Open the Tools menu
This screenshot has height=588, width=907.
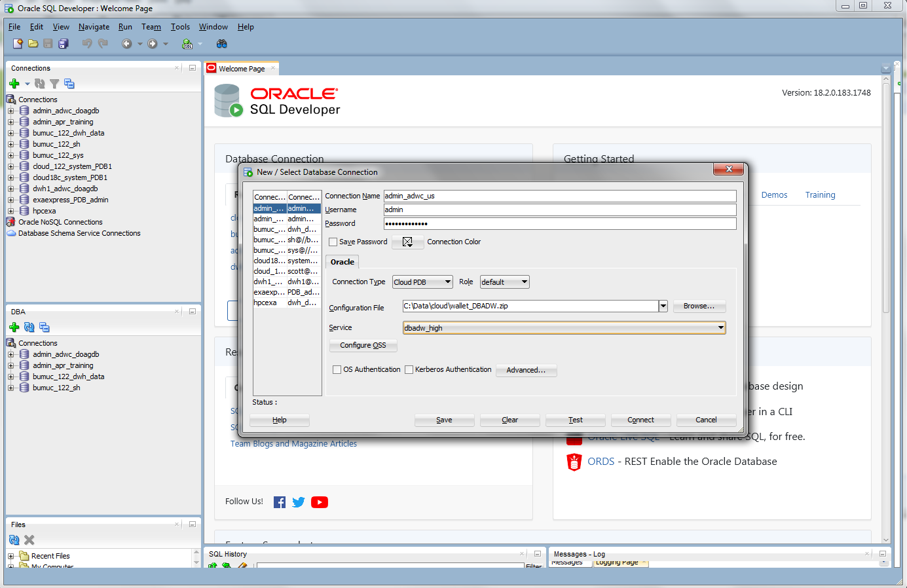click(180, 27)
